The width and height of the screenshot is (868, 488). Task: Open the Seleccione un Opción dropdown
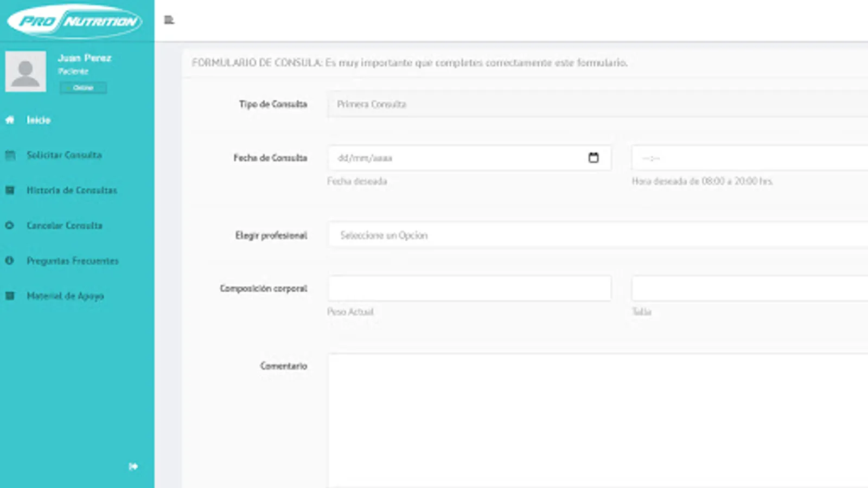pos(488,235)
